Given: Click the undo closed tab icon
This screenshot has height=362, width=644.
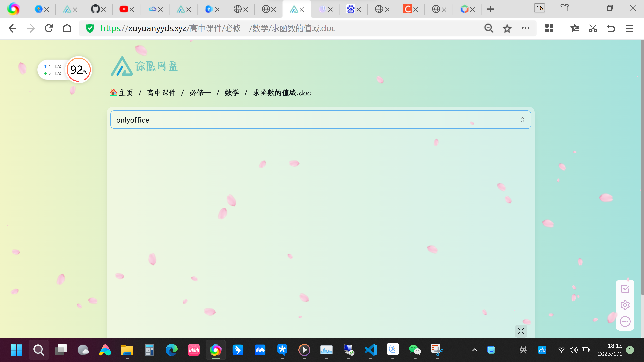Looking at the screenshot, I should (x=611, y=28).
